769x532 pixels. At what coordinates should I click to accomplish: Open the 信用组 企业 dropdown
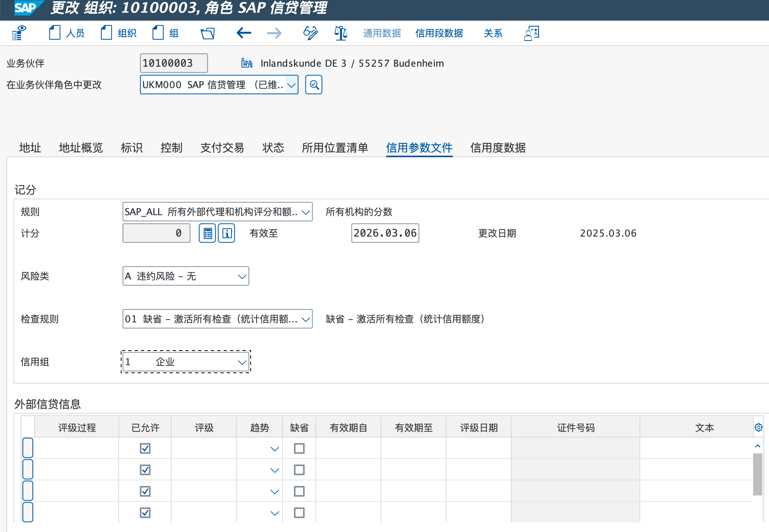186,362
